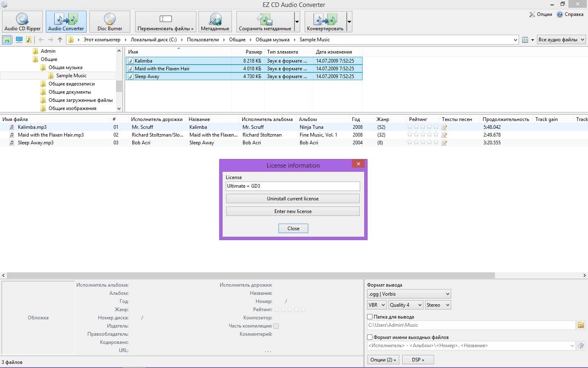Open the Quality 4 dropdown

point(406,305)
